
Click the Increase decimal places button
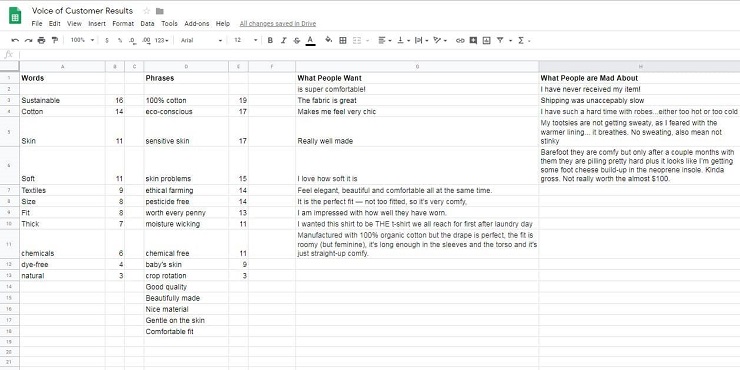146,41
